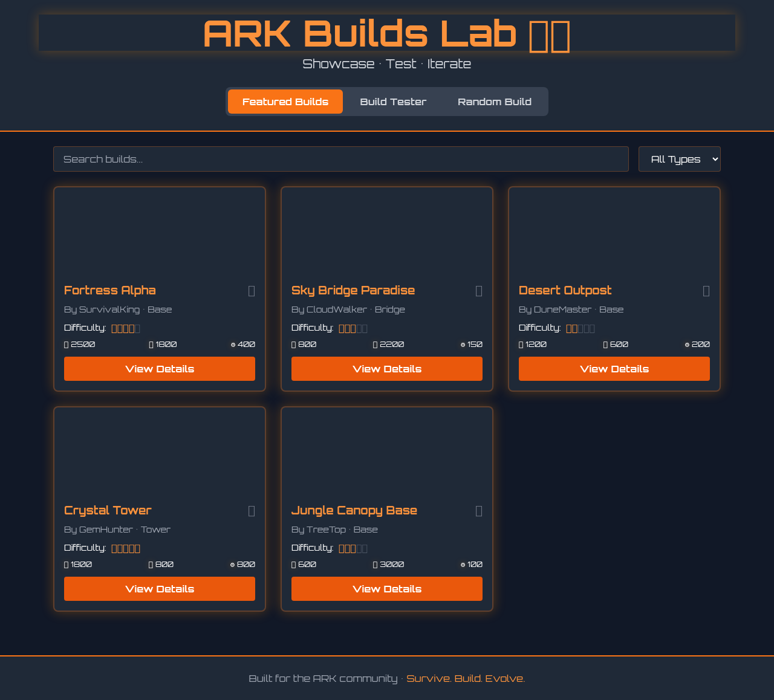Toggle the bookmark on Crystal Tower
The height and width of the screenshot is (700, 774).
252,511
